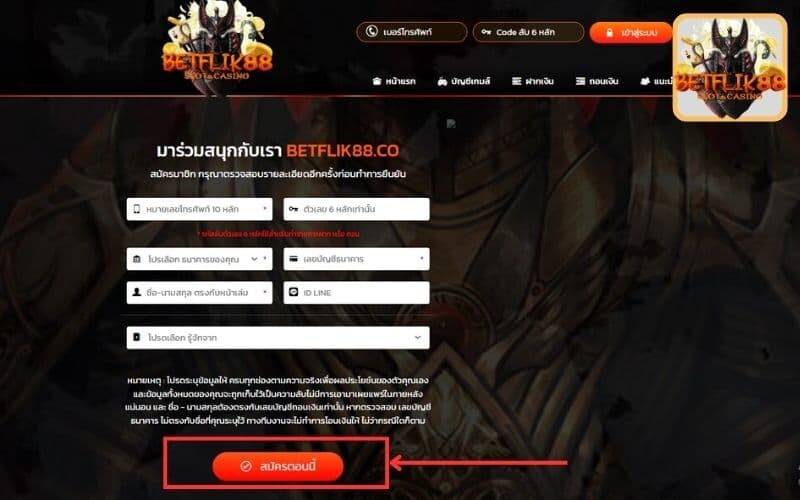Image resolution: width=800 pixels, height=500 pixels.
Task: Go to the หน้าแรก menu item
Action: pyautogui.click(x=394, y=81)
